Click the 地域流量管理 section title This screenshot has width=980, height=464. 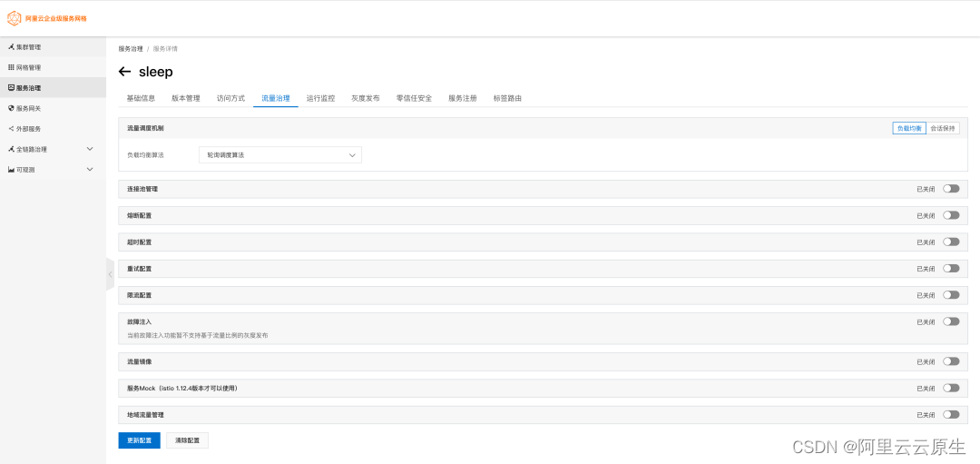click(x=145, y=415)
